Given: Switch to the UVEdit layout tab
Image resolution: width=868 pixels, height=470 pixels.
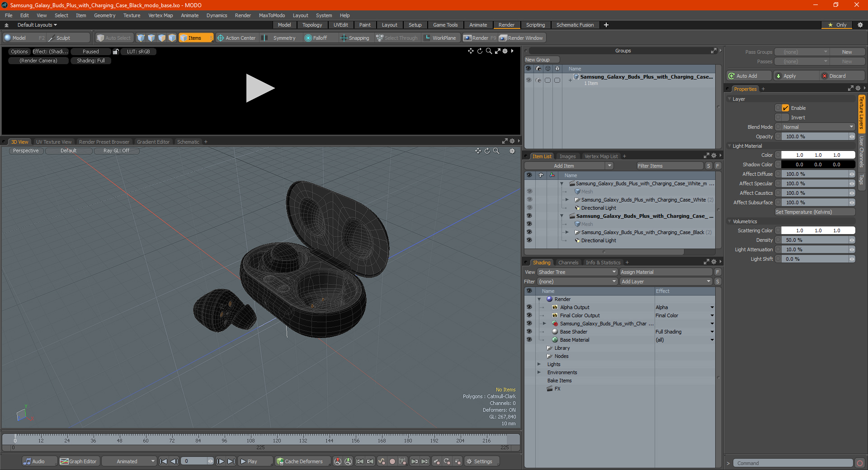Looking at the screenshot, I should point(340,25).
